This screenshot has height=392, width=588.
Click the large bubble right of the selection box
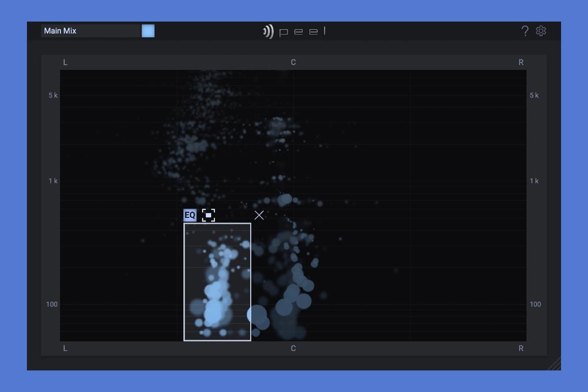pyautogui.click(x=257, y=315)
